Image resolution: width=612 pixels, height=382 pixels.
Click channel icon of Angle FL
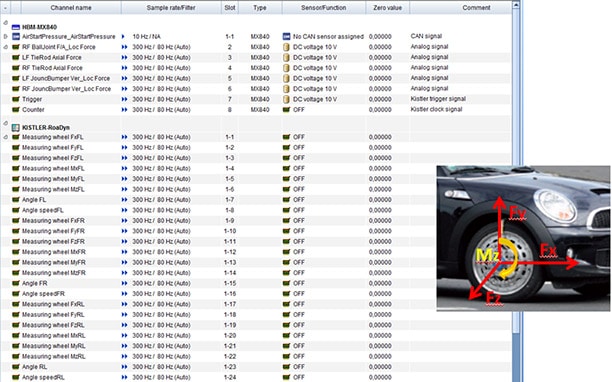click(x=16, y=200)
